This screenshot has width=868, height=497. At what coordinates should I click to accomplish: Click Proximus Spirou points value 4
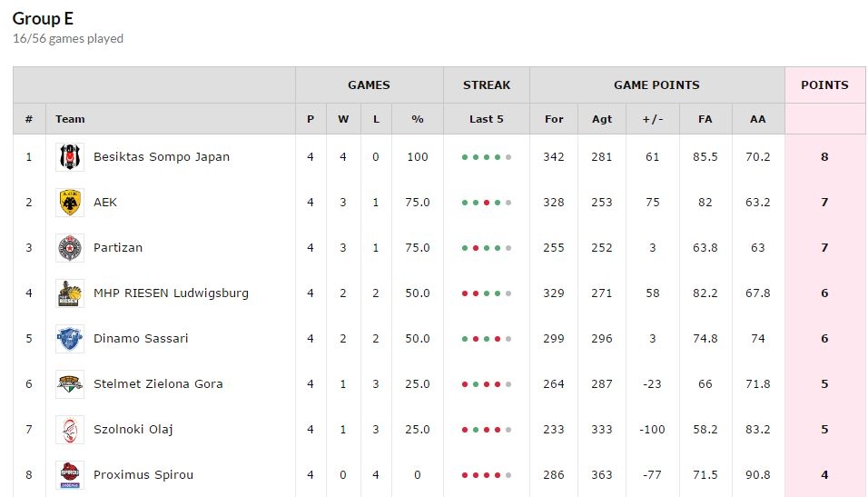point(824,475)
